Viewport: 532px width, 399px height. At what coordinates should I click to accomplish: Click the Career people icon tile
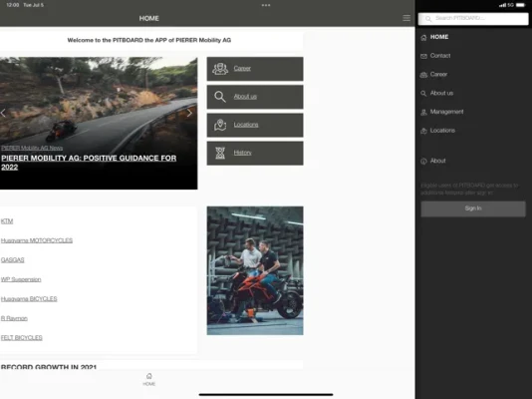[220, 69]
